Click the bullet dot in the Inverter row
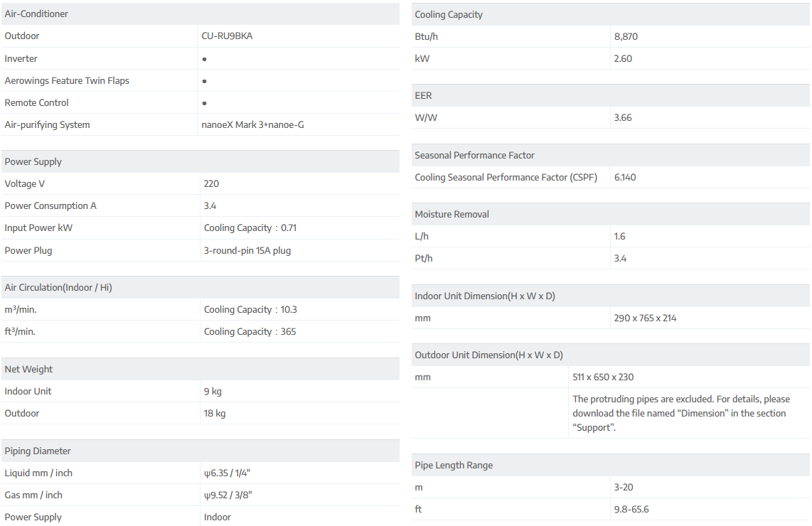Image resolution: width=812 pixels, height=526 pixels. tap(205, 59)
